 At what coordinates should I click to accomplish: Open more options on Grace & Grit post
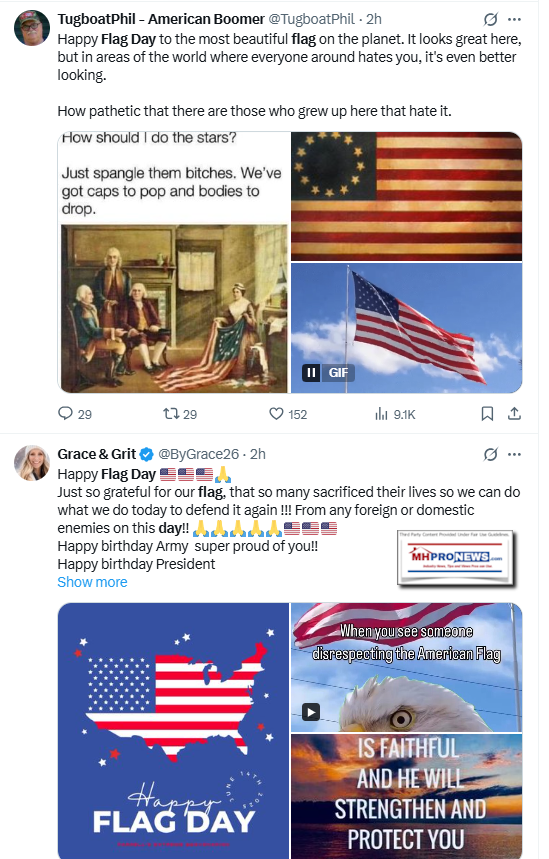click(514, 455)
